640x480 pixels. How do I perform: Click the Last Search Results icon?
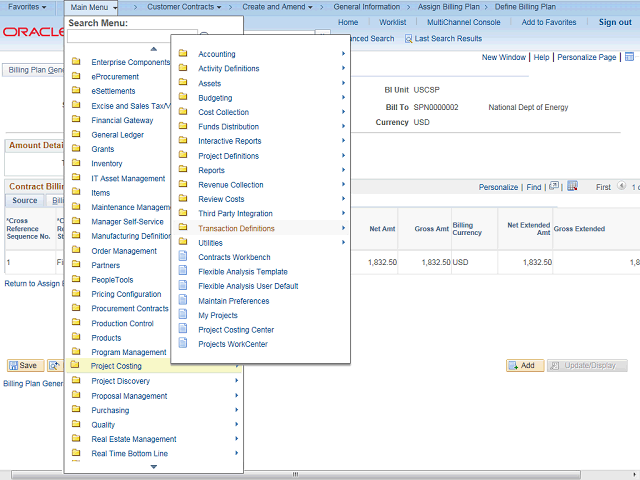408,39
